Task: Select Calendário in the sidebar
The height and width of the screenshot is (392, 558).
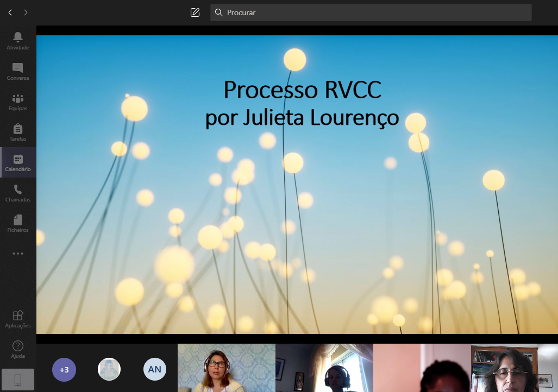Action: [18, 162]
